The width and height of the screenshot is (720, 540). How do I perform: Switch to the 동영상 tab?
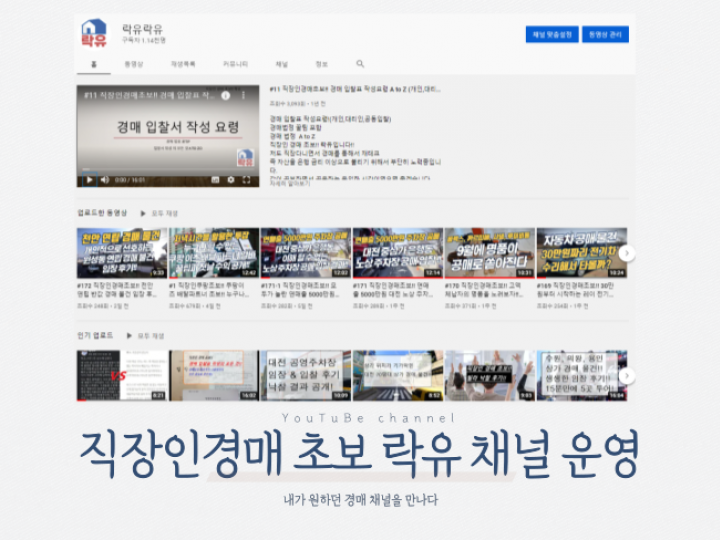[134, 63]
